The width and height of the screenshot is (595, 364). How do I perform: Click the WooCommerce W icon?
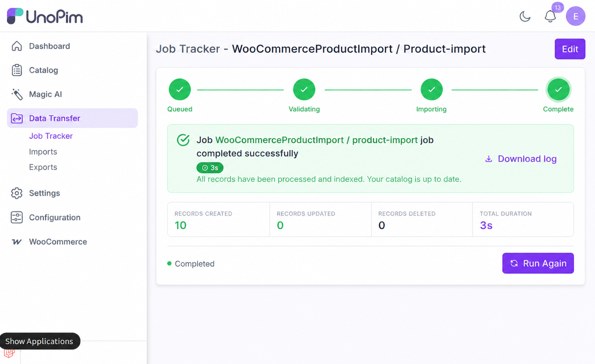pos(17,242)
